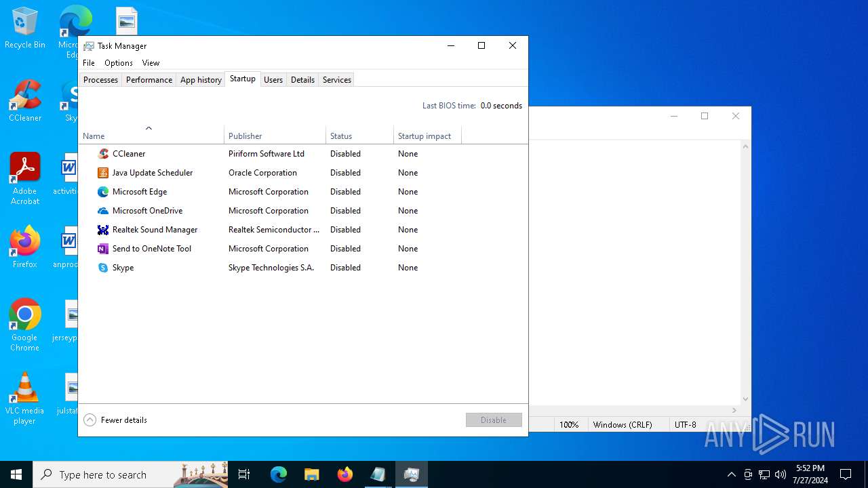Launch Microsoft Edge from the taskbar
The width and height of the screenshot is (868, 488).
coord(279,474)
